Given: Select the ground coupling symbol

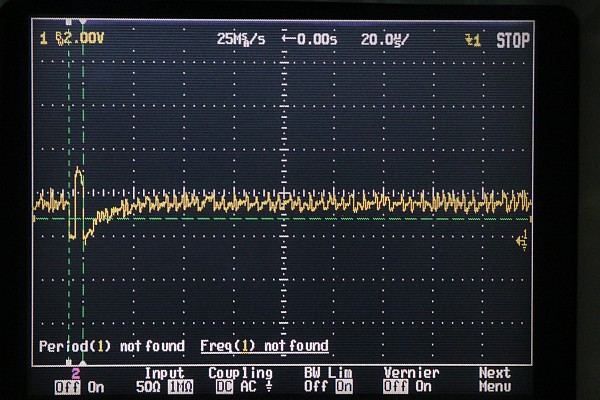Looking at the screenshot, I should (270, 386).
